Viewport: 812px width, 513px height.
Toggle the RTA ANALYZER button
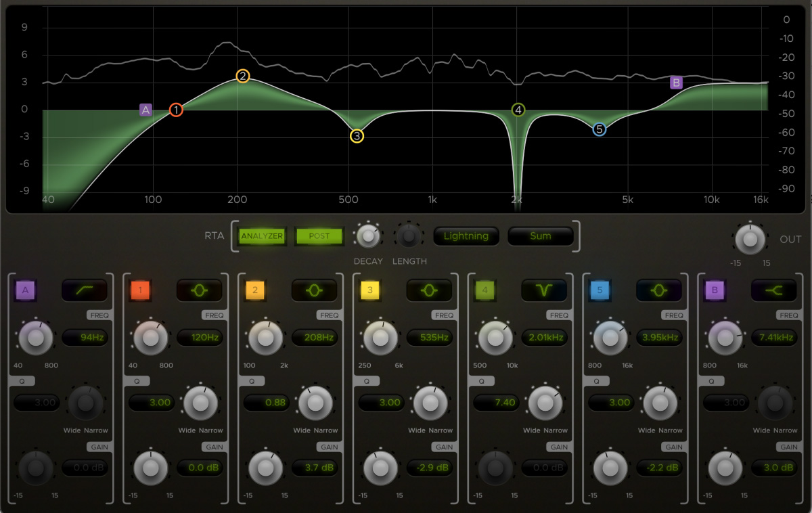[262, 236]
